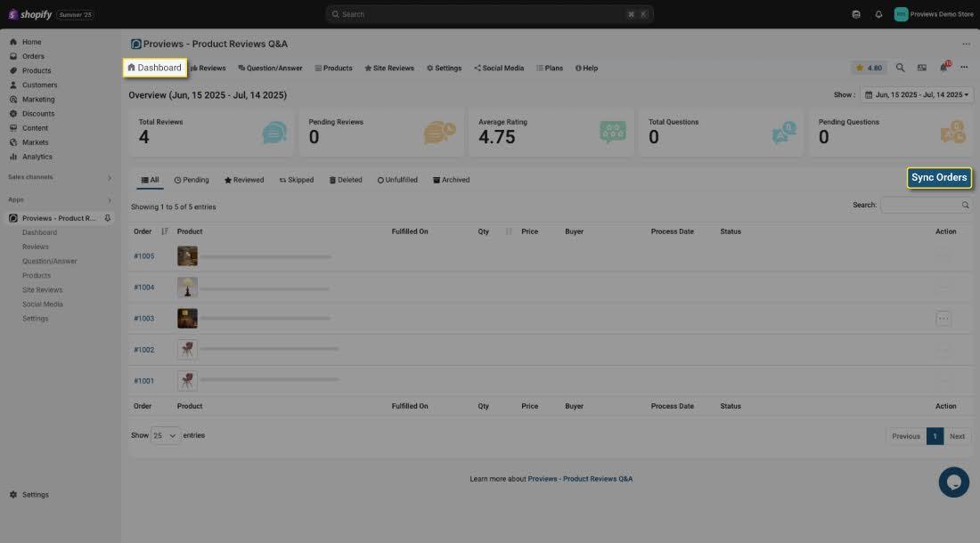Click the product thumbnail for order #1004
This screenshot has height=543, width=980.
(x=187, y=288)
